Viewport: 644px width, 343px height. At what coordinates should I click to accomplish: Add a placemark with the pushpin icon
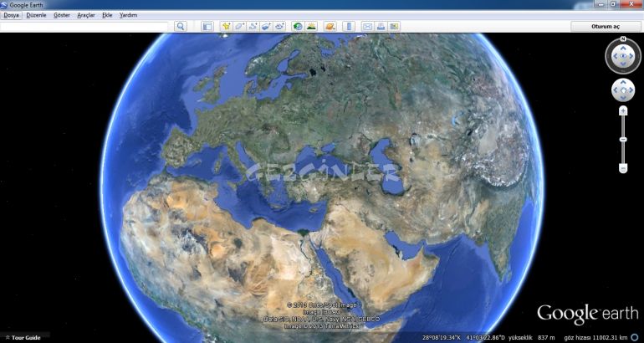(x=226, y=26)
